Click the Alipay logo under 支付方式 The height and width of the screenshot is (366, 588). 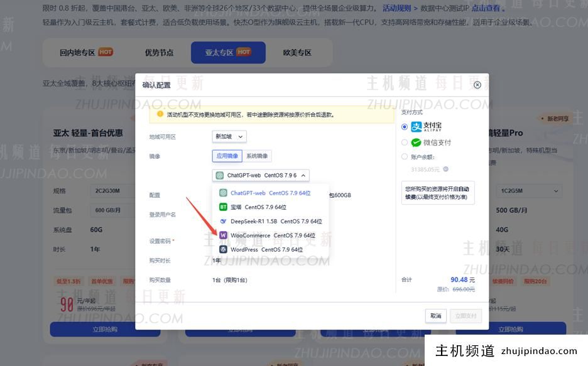[426, 127]
